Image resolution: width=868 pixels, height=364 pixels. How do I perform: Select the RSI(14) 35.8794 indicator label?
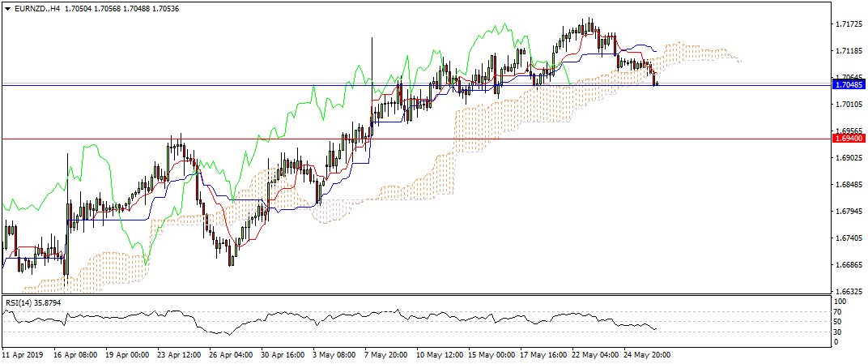pos(33,303)
